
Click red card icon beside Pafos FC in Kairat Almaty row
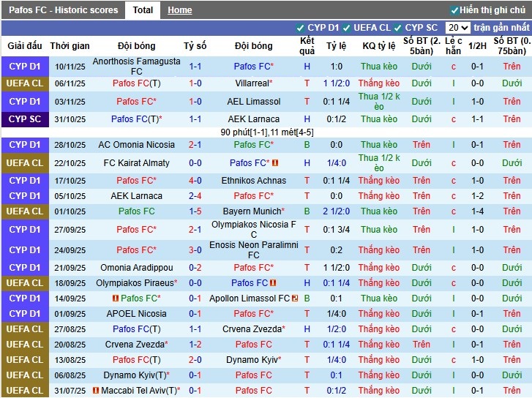275,163
